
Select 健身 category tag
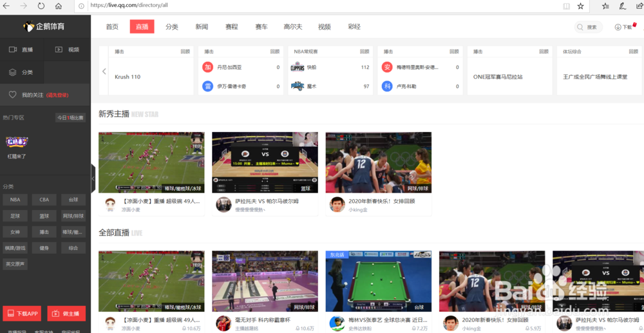(x=44, y=248)
